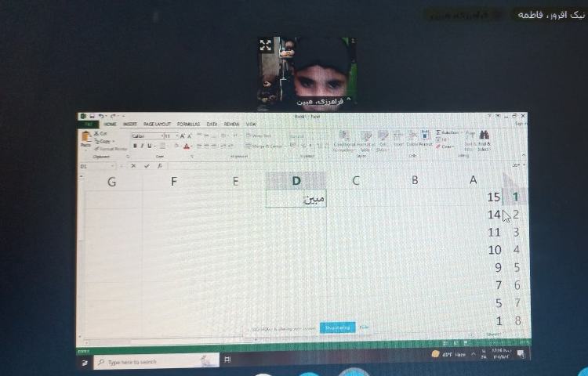Click the Conditional Formatting icon
The height and width of the screenshot is (376, 588).
(x=344, y=138)
